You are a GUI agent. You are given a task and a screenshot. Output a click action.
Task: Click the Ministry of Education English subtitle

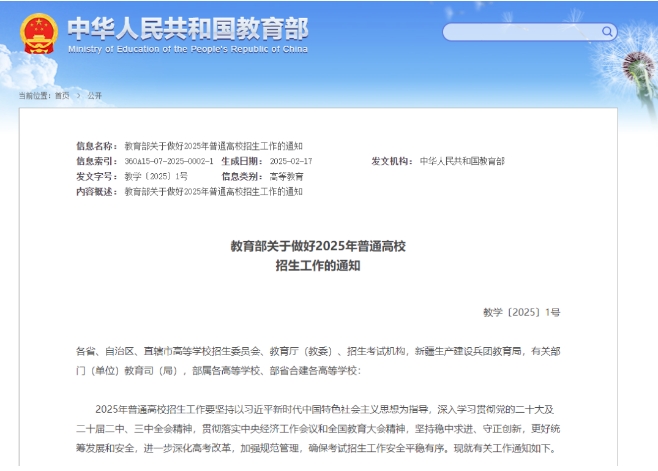coord(188,49)
